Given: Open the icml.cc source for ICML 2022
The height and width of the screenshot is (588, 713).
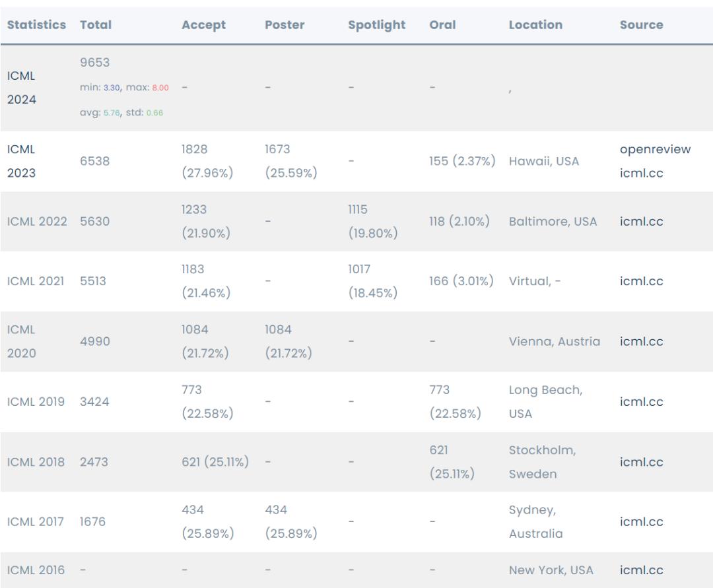Looking at the screenshot, I should (x=641, y=221).
